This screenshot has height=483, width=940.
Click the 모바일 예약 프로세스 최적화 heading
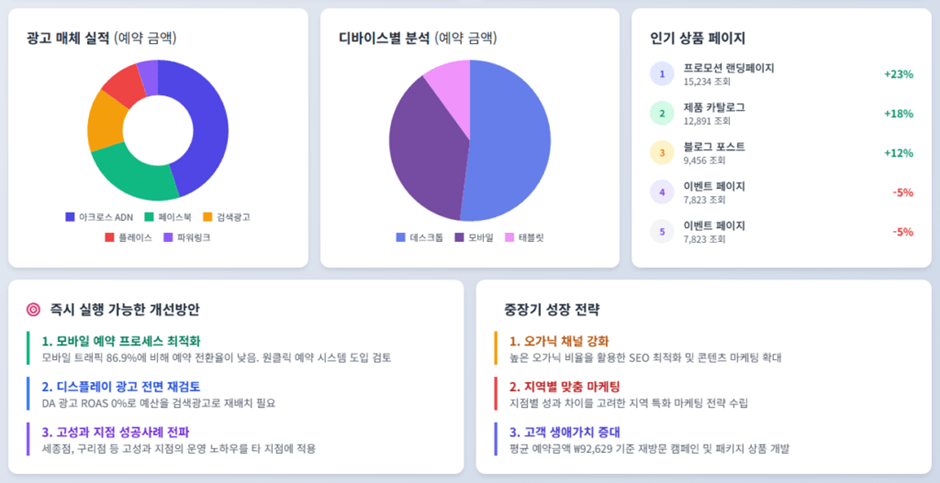pyautogui.click(x=121, y=341)
